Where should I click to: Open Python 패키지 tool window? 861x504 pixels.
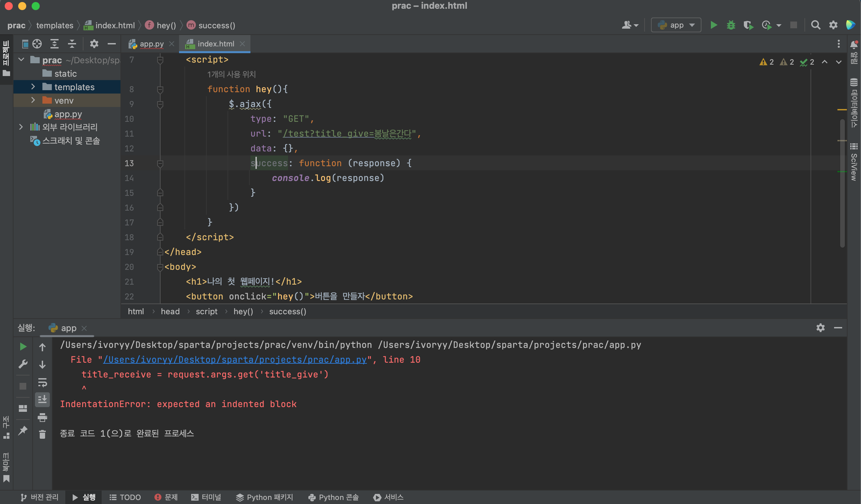265,497
